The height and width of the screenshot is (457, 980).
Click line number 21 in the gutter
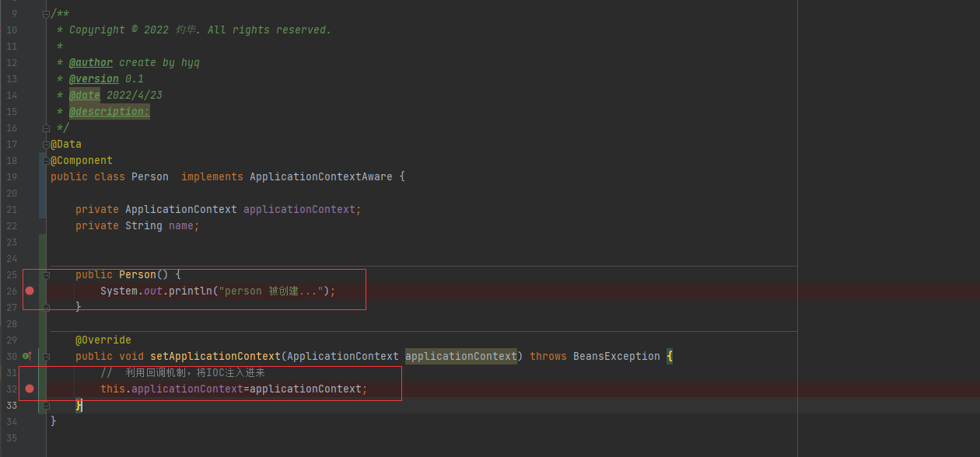[x=12, y=209]
